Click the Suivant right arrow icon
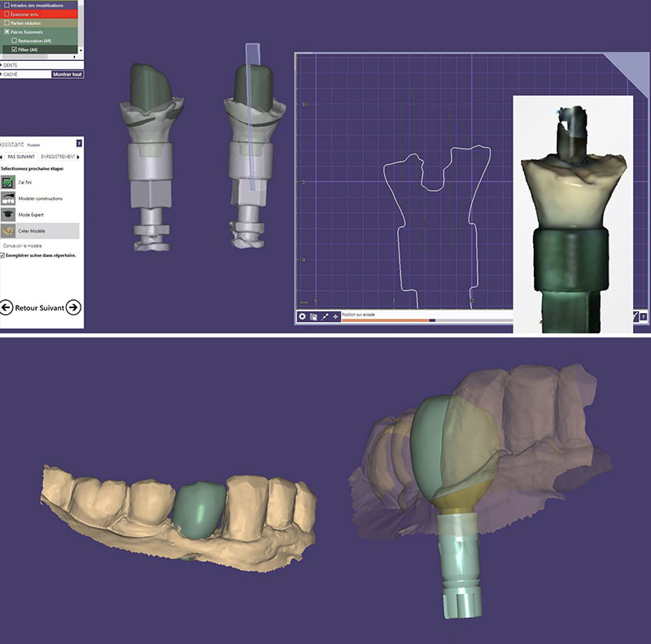651x644 pixels. tap(73, 307)
